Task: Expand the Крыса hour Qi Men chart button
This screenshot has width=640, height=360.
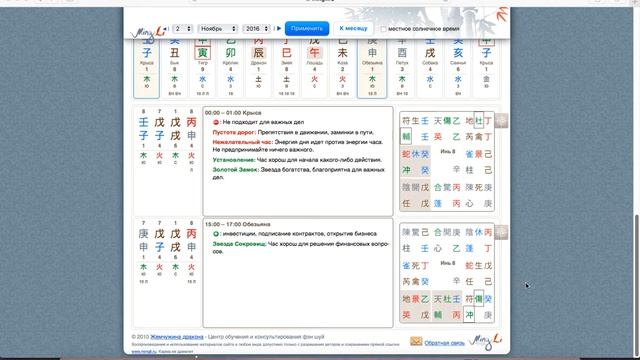Action: point(502,120)
